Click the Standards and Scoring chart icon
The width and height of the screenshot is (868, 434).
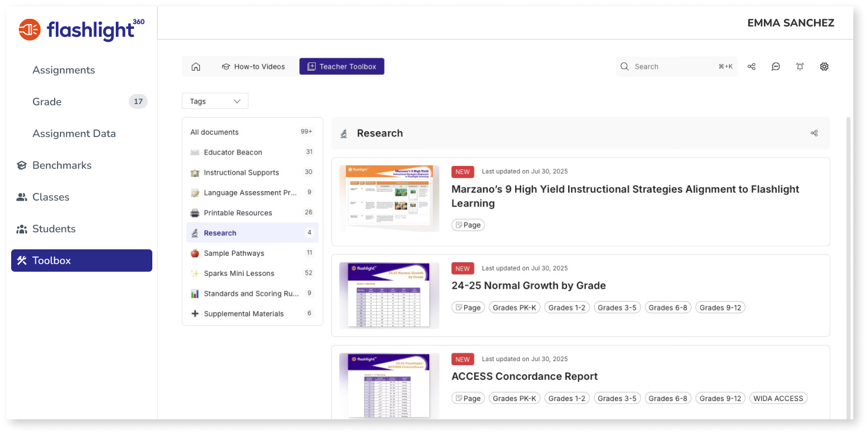tap(195, 293)
